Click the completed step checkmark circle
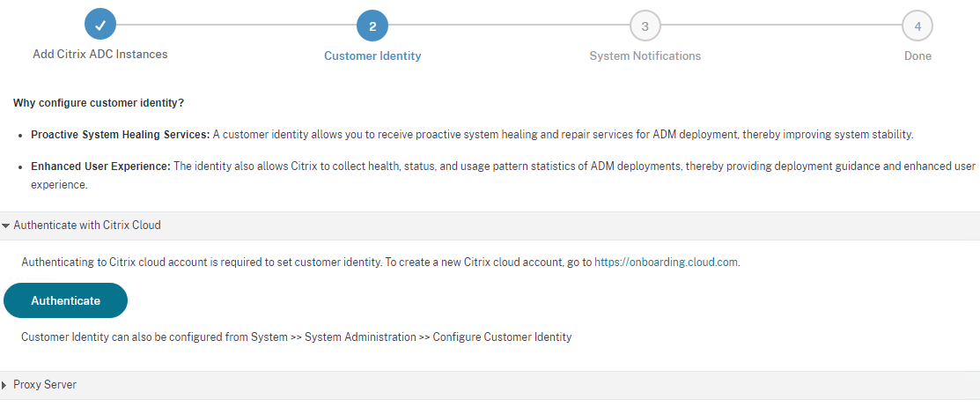The height and width of the screenshot is (407, 980). click(100, 26)
